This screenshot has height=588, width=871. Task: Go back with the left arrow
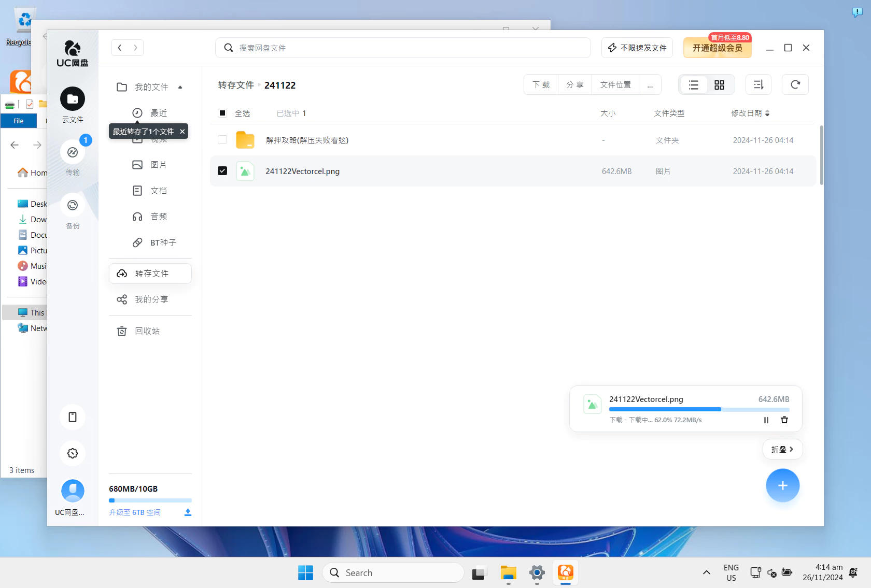tap(120, 48)
